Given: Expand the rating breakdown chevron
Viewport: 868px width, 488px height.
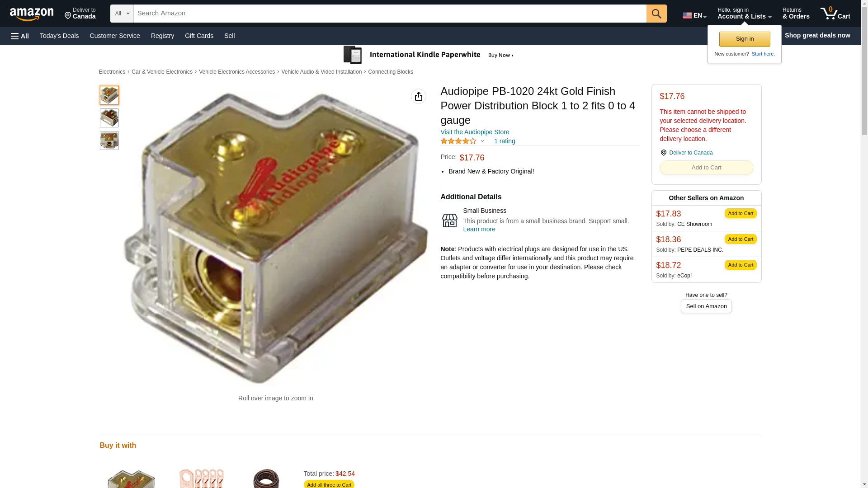Looking at the screenshot, I should 482,141.
